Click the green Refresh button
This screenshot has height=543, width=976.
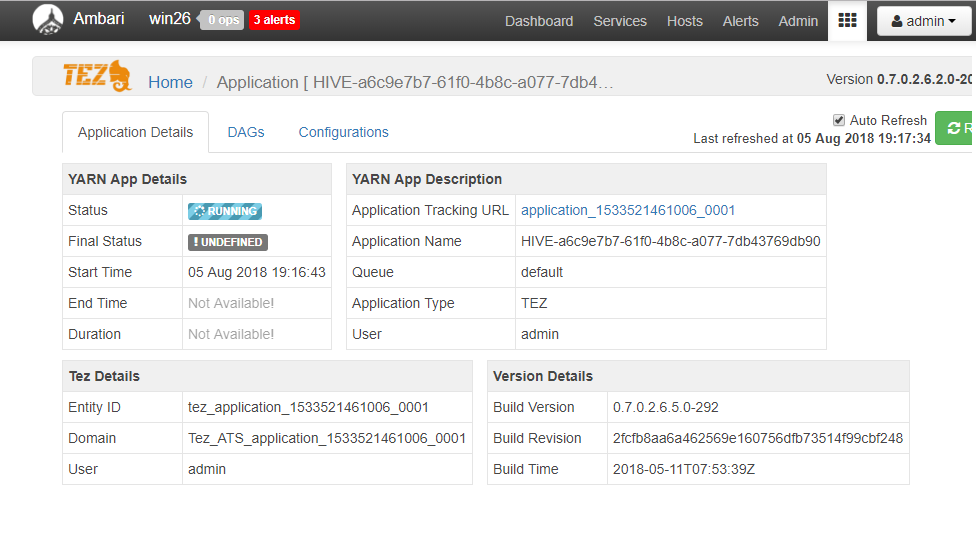[x=957, y=128]
